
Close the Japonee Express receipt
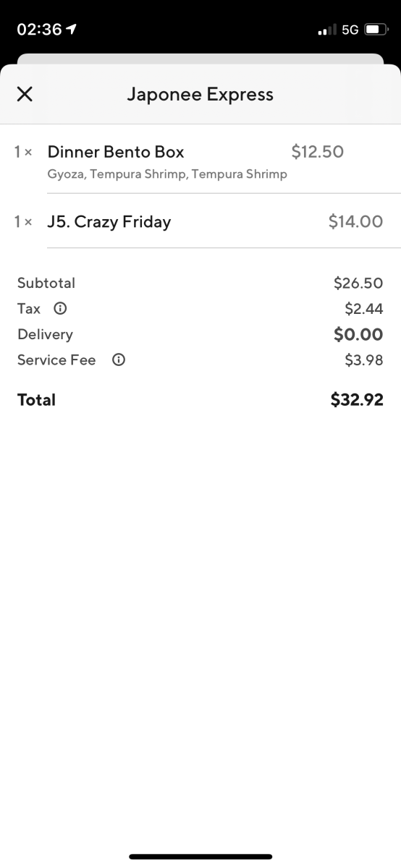[x=25, y=94]
